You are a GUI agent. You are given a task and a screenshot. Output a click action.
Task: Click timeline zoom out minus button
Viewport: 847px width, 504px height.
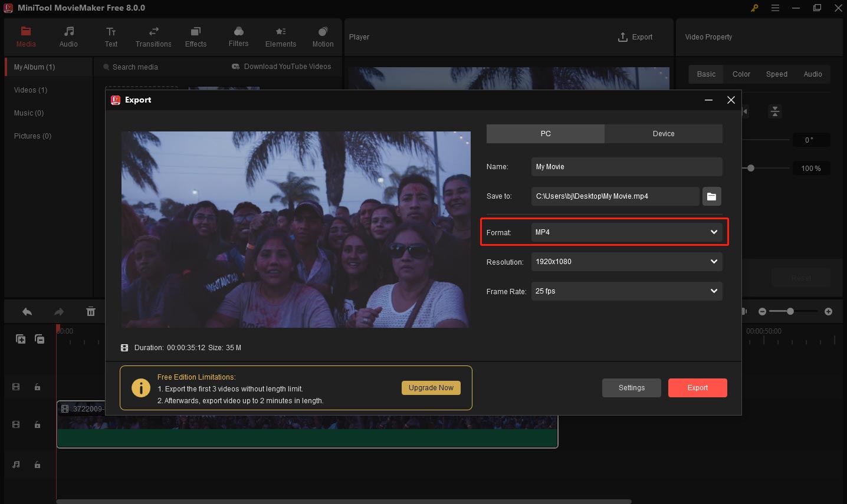tap(762, 311)
